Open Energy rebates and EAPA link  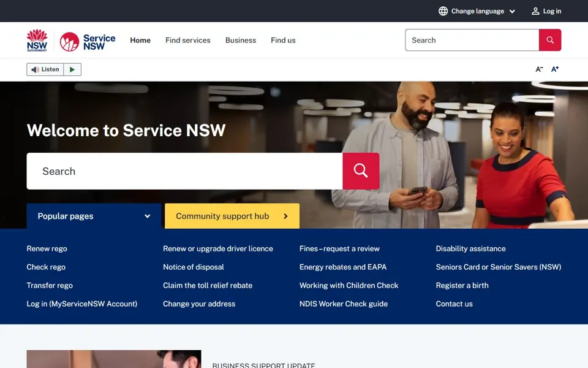pos(343,267)
